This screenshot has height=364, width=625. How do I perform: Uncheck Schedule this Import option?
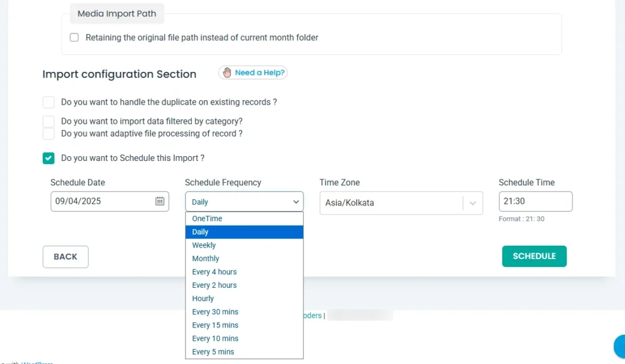49,158
